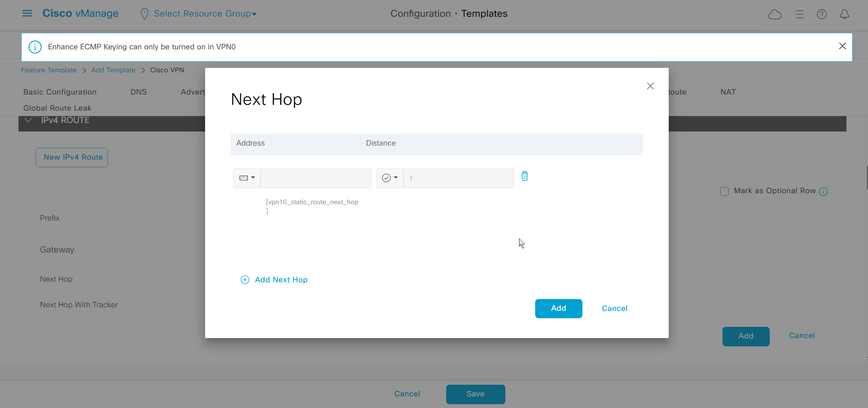Delete the next hop row with trash icon
868x408 pixels.
tap(524, 176)
